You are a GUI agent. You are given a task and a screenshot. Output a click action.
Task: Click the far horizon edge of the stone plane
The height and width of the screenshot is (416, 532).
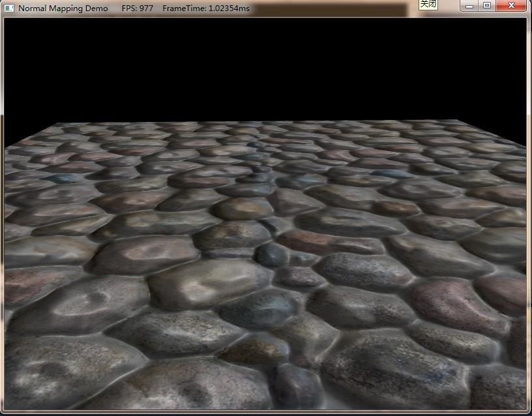point(261,122)
